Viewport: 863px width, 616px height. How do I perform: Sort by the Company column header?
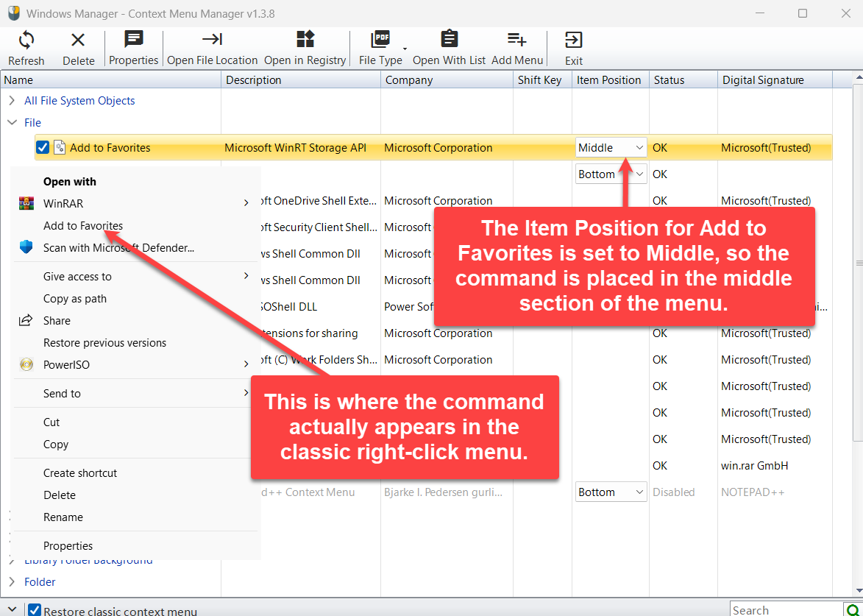(x=447, y=79)
